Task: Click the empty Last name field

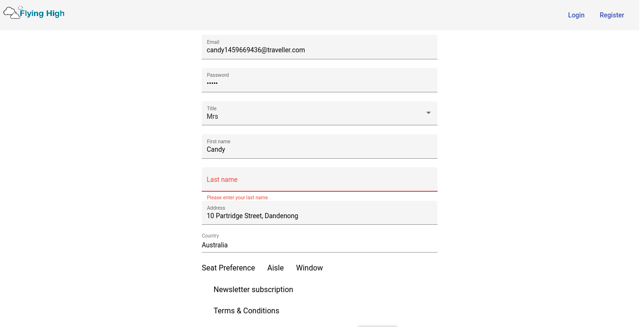Action: pyautogui.click(x=320, y=180)
